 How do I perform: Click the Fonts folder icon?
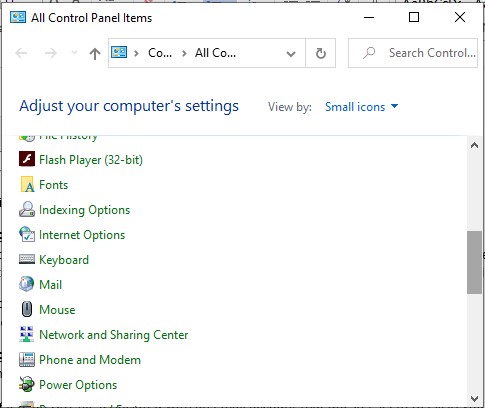pyautogui.click(x=27, y=184)
